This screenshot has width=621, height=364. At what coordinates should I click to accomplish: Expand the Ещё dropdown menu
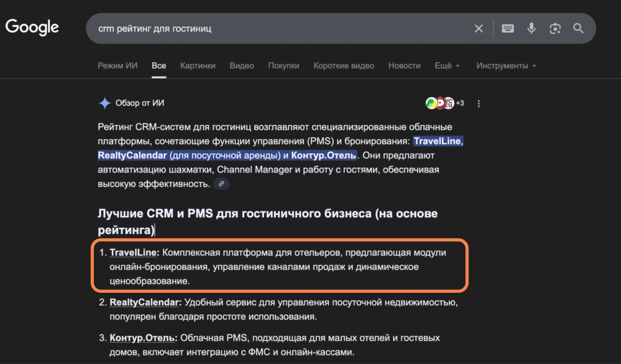point(447,66)
